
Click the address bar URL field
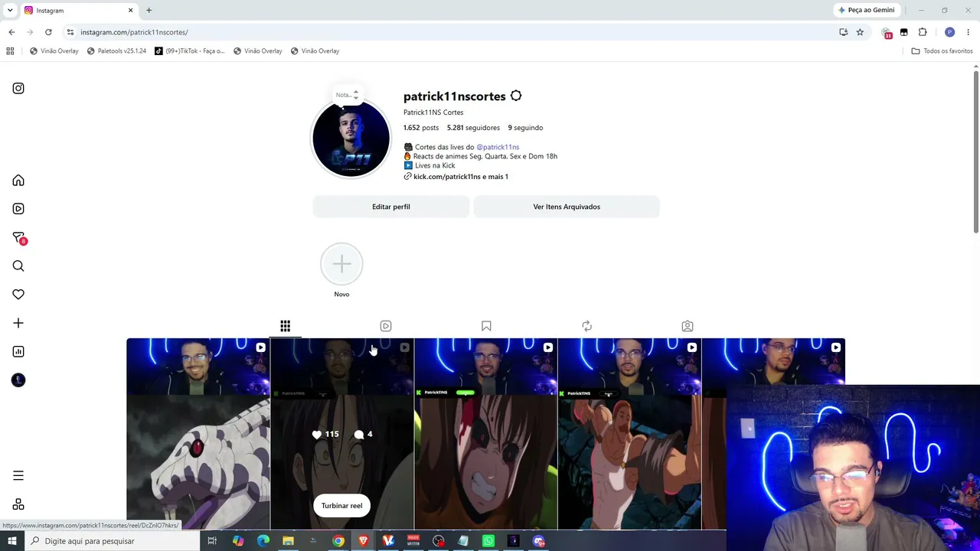tap(452, 32)
